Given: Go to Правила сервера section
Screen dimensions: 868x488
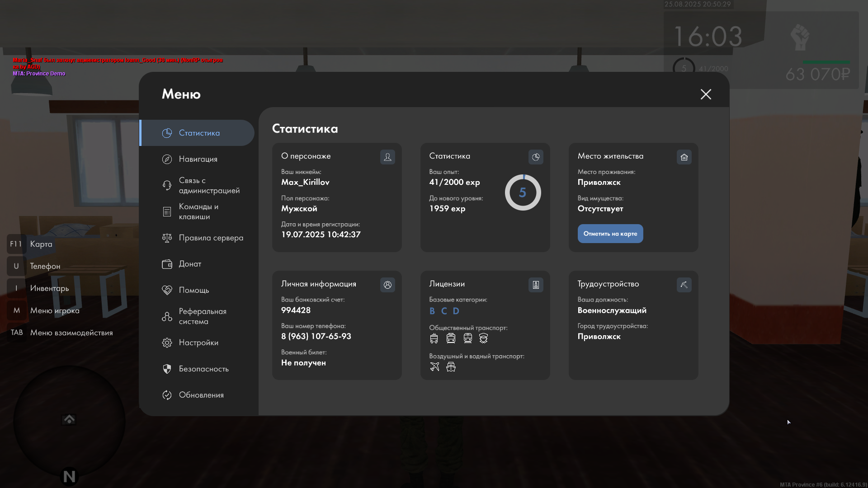Looking at the screenshot, I should (x=211, y=238).
